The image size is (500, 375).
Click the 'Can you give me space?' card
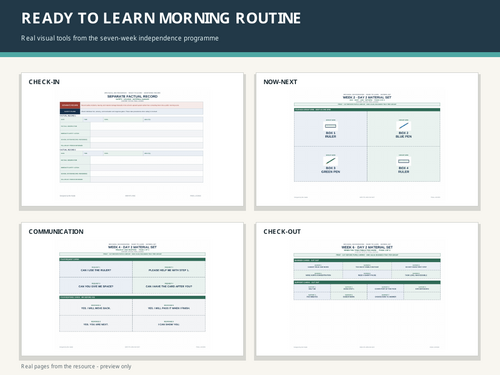tap(96, 286)
